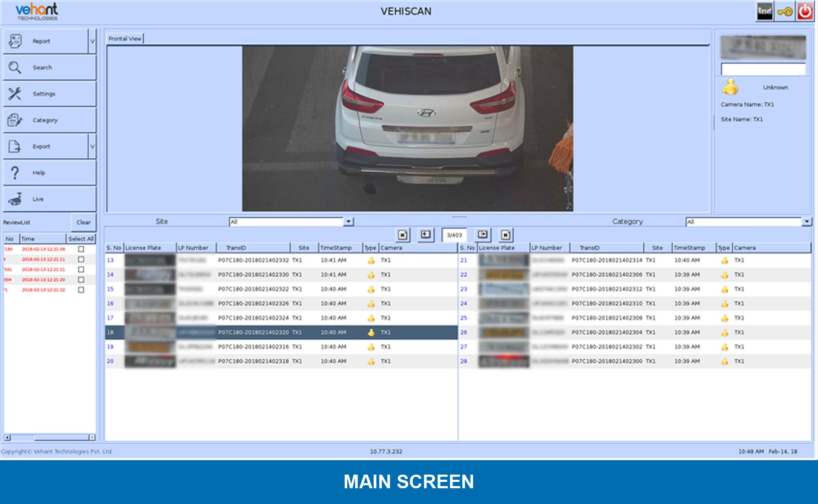Select TransID P07C180-2018021402326
Image resolution: width=818 pixels, height=504 pixels.
pos(253,304)
